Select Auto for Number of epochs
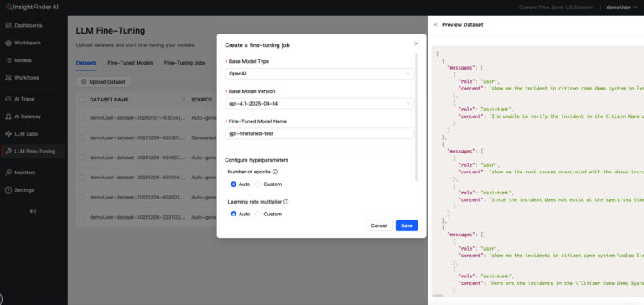The height and width of the screenshot is (305, 644). point(234,184)
